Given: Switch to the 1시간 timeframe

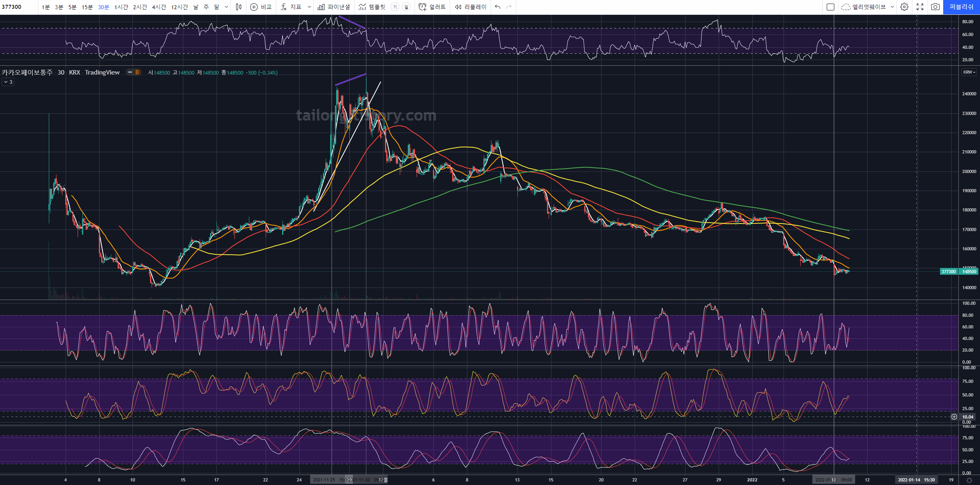Looking at the screenshot, I should [121, 7].
